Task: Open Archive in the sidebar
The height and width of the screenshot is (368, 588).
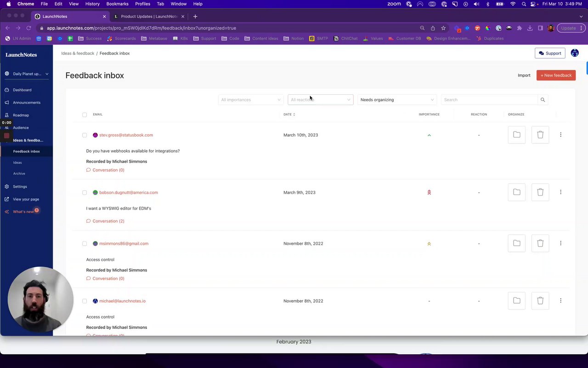Action: (19, 173)
